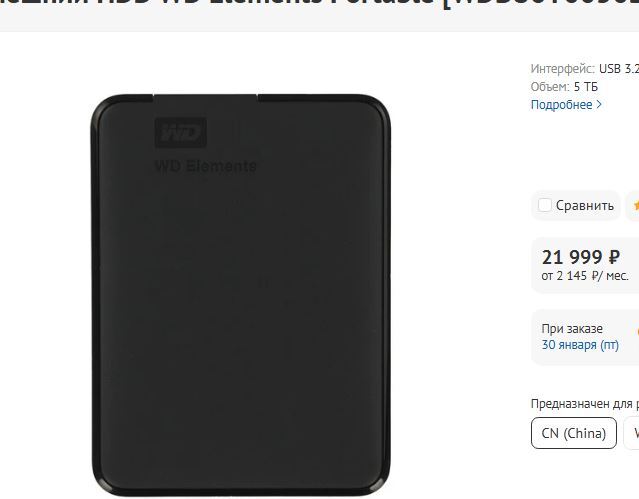Click the USB 3.2 interface value
The width and height of the screenshot is (639, 499).
click(x=619, y=69)
